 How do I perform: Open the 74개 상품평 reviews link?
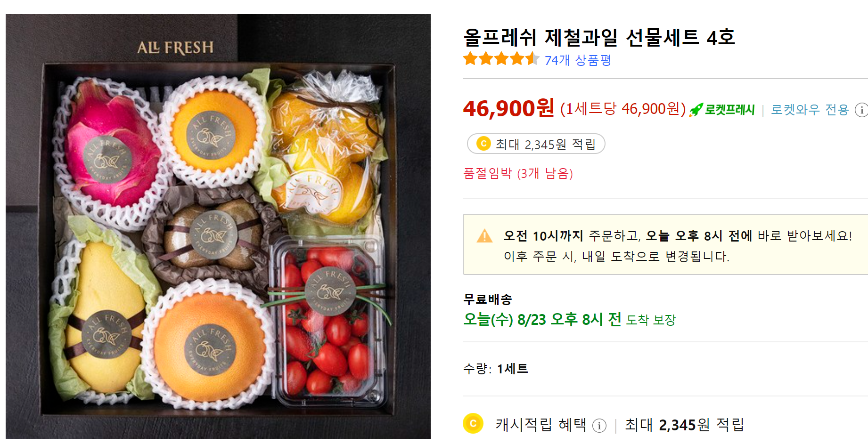578,60
